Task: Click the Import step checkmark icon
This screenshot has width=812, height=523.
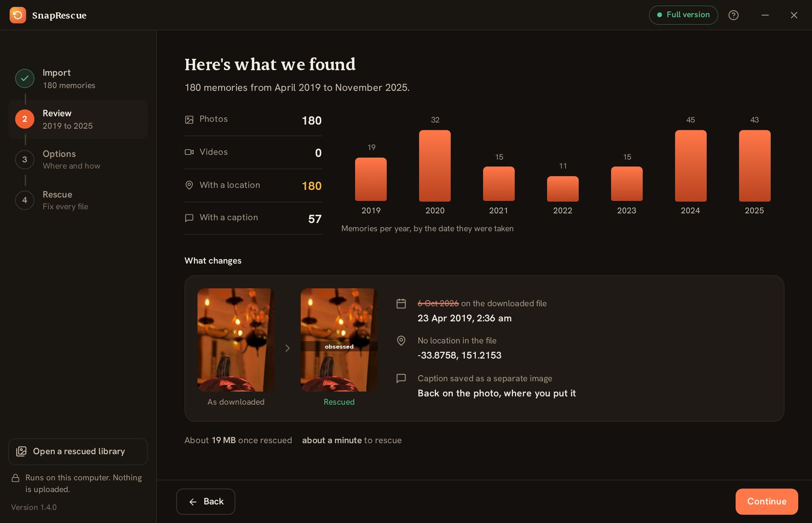Action: pyautogui.click(x=25, y=79)
